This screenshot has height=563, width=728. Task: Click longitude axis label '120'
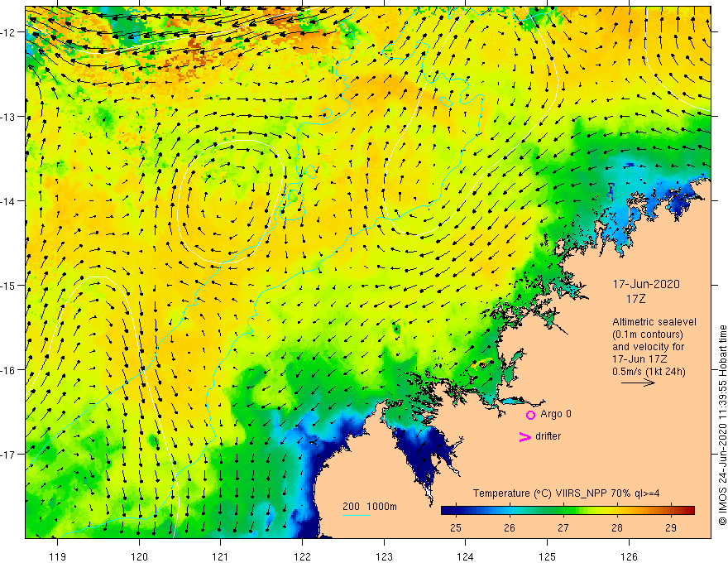tap(139, 556)
